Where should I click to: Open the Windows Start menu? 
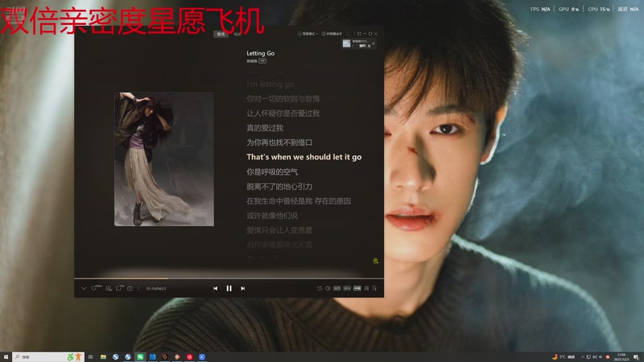tap(6, 357)
